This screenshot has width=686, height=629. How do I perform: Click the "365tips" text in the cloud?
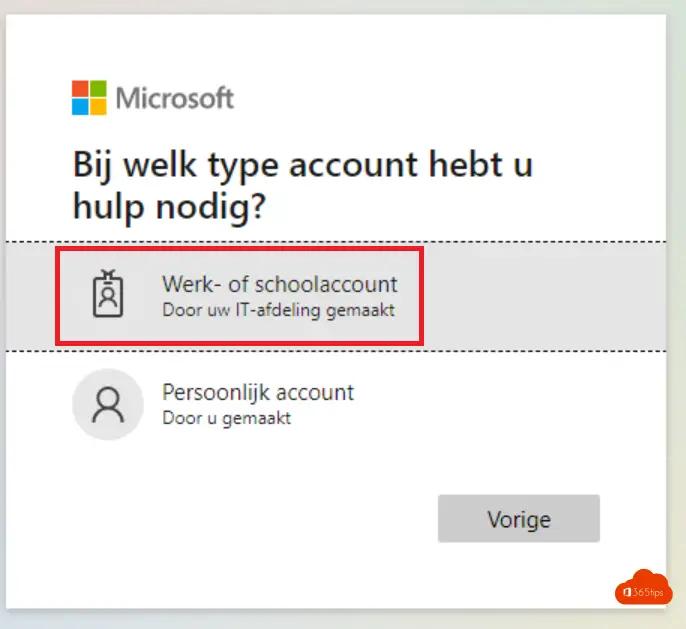[x=648, y=593]
